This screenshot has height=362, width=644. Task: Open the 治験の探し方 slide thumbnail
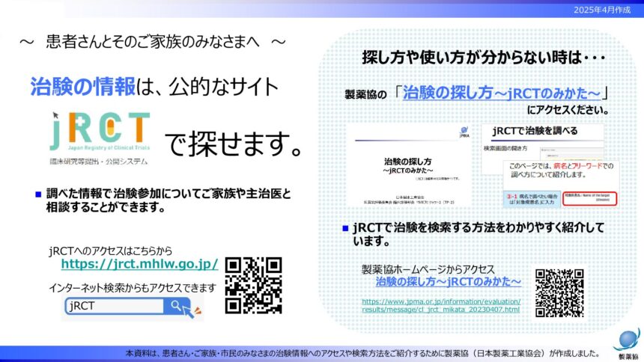[409, 165]
